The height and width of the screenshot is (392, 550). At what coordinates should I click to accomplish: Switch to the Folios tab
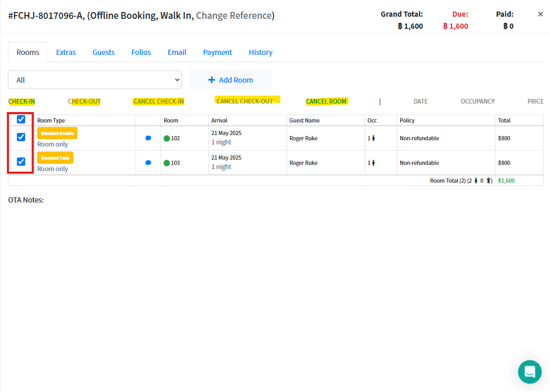tap(141, 52)
